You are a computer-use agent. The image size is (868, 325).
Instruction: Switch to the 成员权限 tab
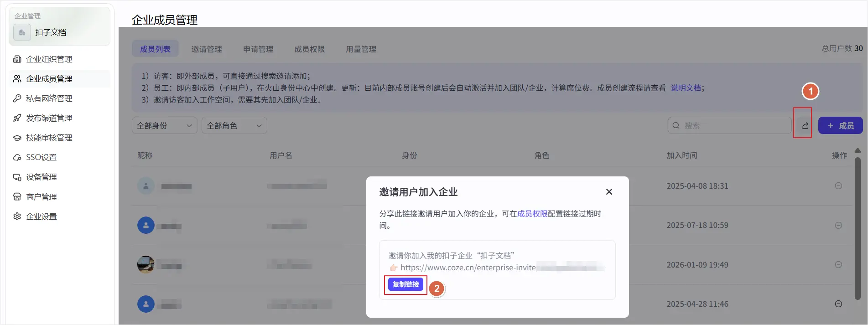pyautogui.click(x=310, y=49)
